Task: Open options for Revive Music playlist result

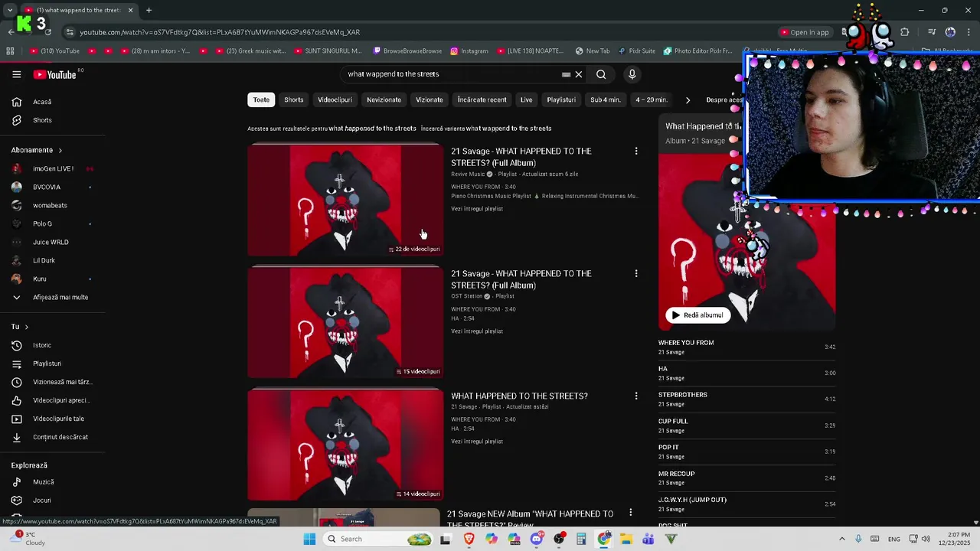Action: point(635,152)
